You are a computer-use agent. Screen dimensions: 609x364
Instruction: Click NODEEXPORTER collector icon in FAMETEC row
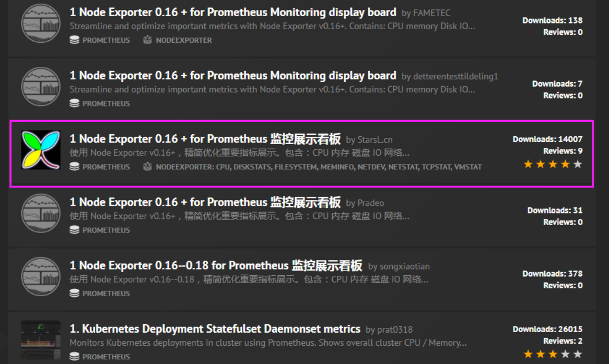(147, 40)
